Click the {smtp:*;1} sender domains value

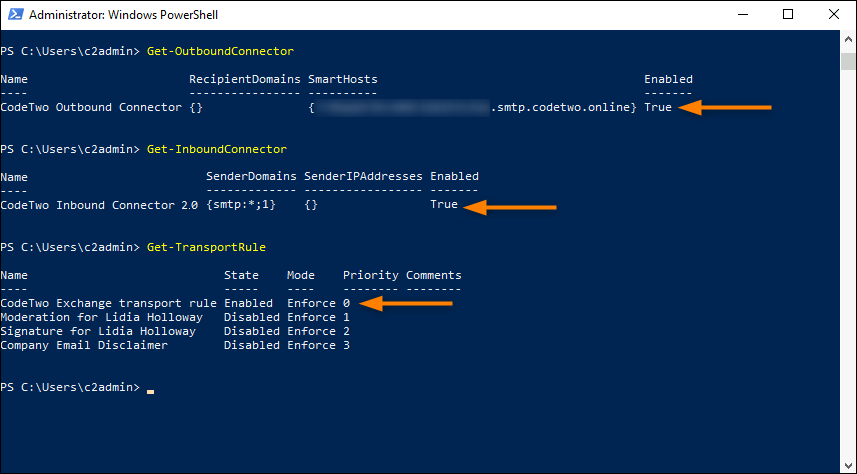click(x=241, y=205)
